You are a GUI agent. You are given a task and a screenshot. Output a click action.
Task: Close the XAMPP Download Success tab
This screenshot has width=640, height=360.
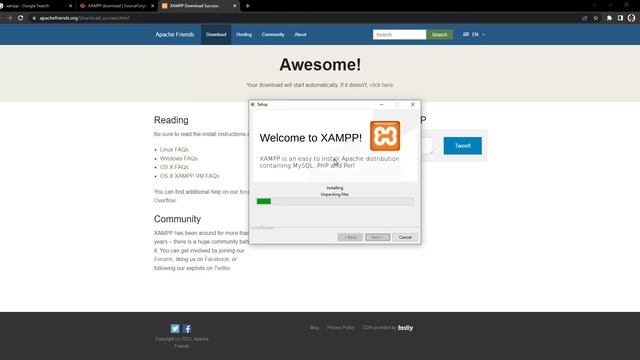tap(234, 6)
